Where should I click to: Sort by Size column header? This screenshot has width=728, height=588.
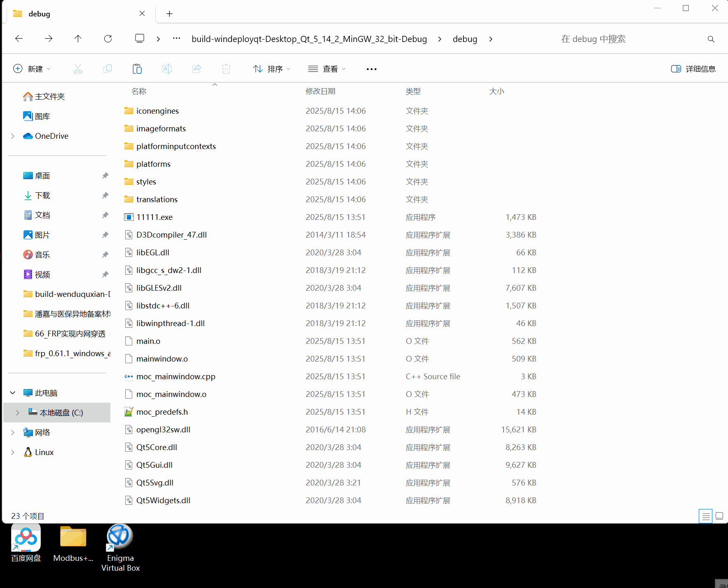496,91
